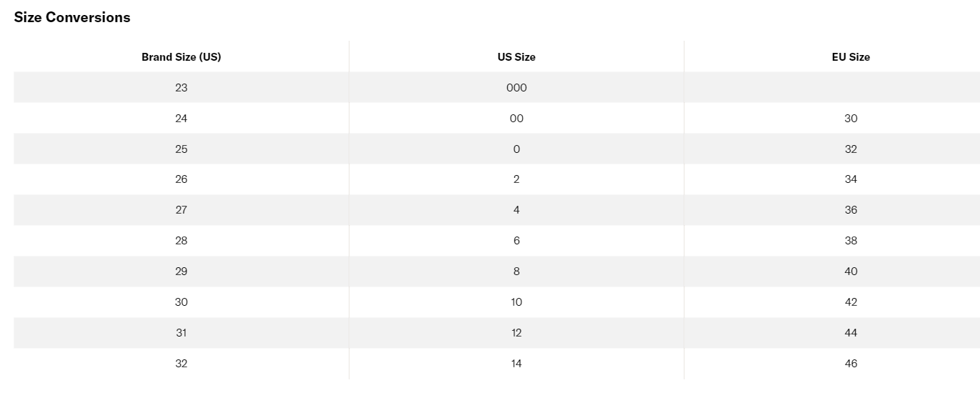Screen dimensions: 980x413
Task: Select the "US Size" column header
Action: [x=516, y=57]
